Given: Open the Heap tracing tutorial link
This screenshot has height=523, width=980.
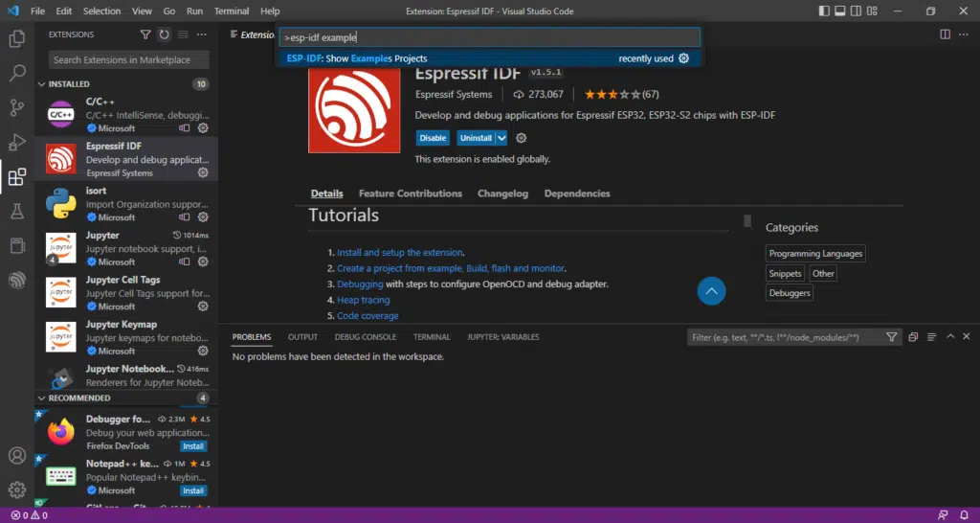Looking at the screenshot, I should 363,300.
